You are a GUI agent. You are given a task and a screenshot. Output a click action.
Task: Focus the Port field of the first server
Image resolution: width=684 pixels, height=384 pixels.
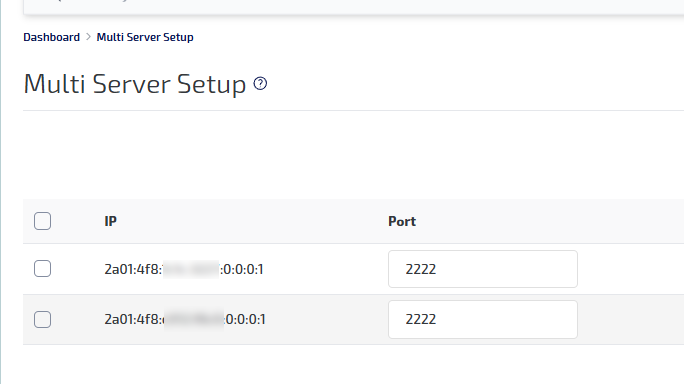(483, 269)
